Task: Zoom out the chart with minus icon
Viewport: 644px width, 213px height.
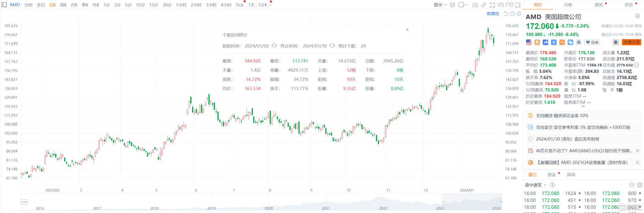Action: pyautogui.click(x=513, y=14)
